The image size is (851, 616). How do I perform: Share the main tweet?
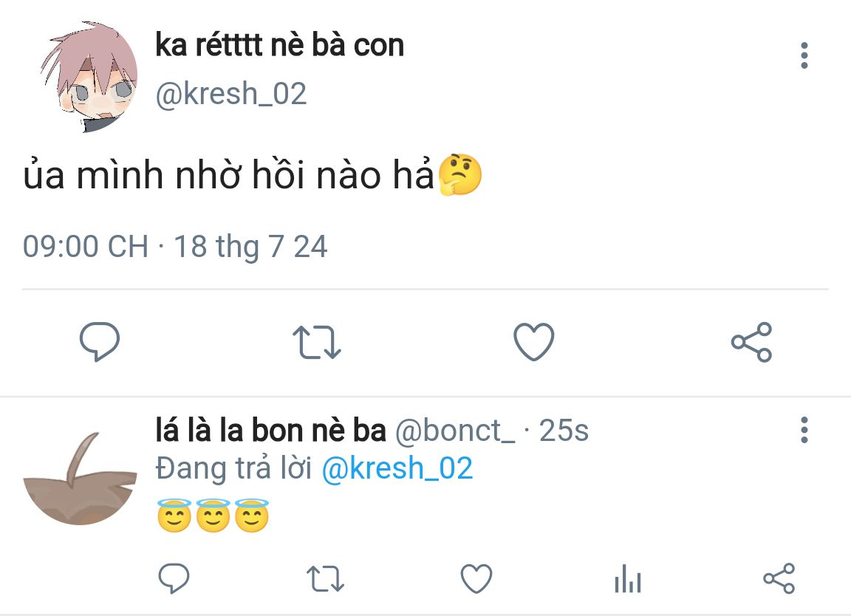point(751,343)
